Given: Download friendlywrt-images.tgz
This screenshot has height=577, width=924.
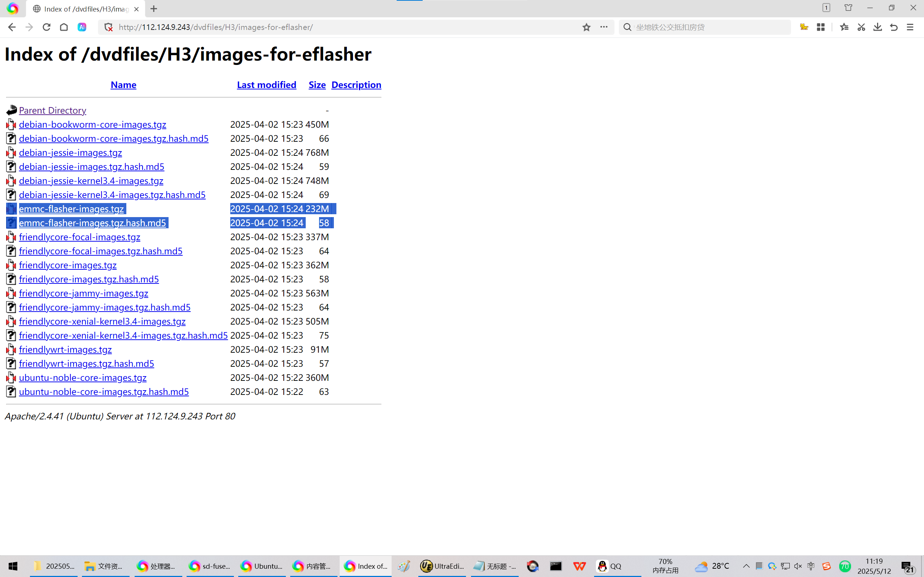Looking at the screenshot, I should (x=65, y=349).
